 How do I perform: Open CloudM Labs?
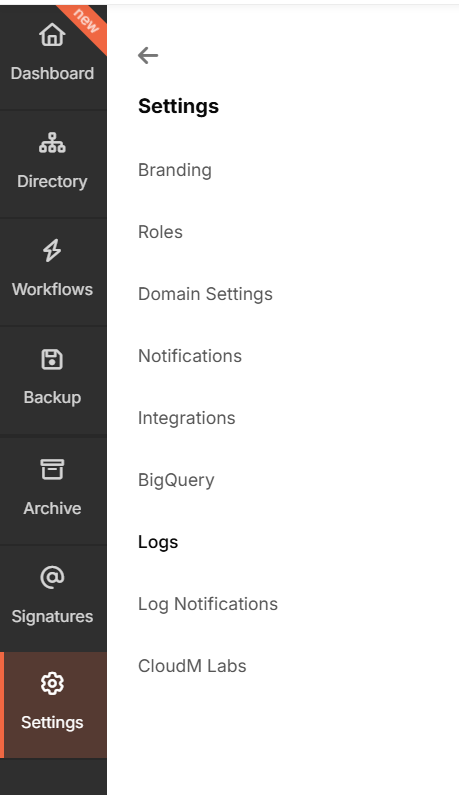click(x=192, y=666)
